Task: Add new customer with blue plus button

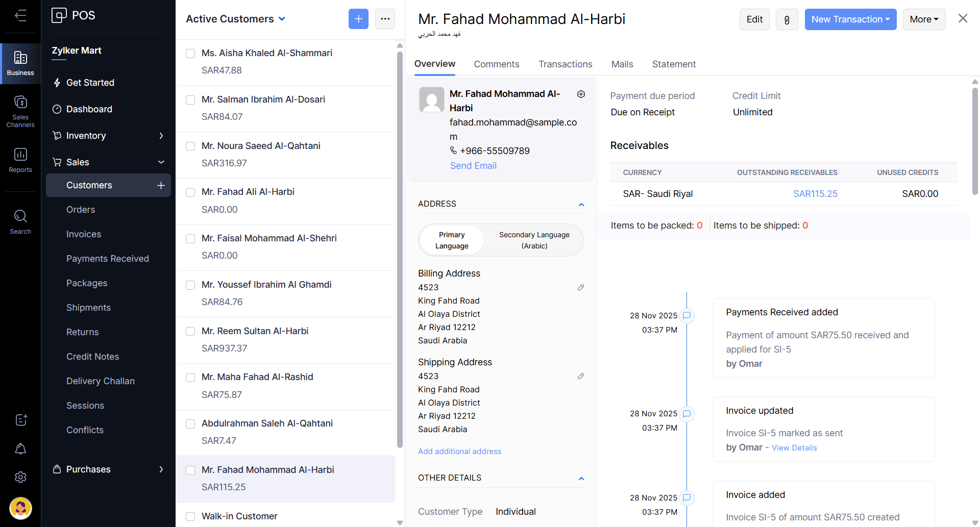Action: coord(358,19)
